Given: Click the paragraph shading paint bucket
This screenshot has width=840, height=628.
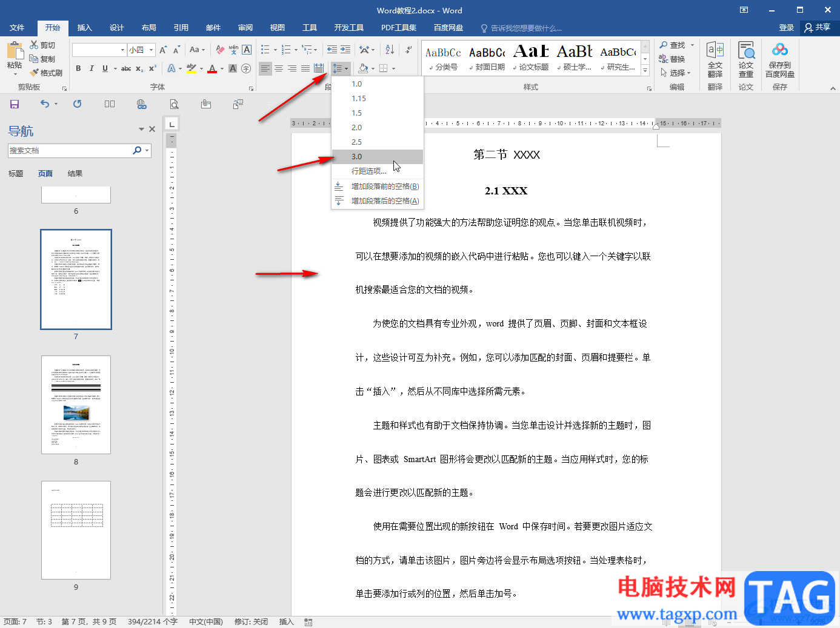Looking at the screenshot, I should (363, 68).
